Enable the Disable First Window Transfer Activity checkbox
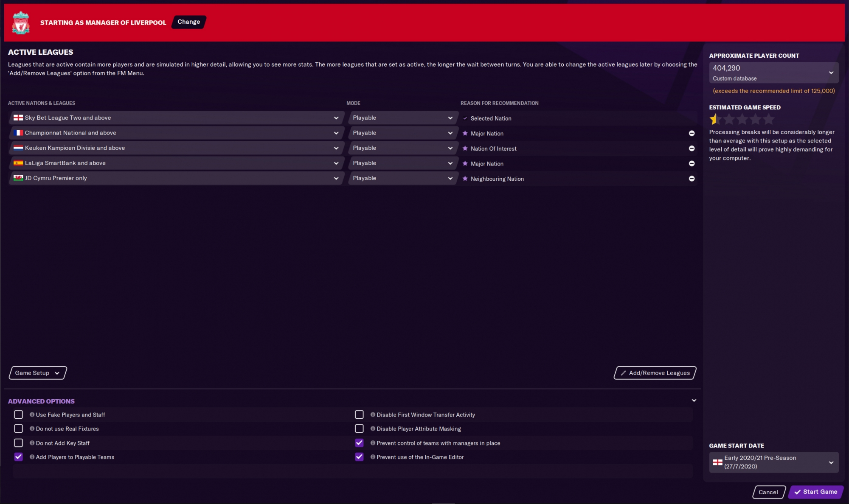The image size is (849, 504). [360, 414]
